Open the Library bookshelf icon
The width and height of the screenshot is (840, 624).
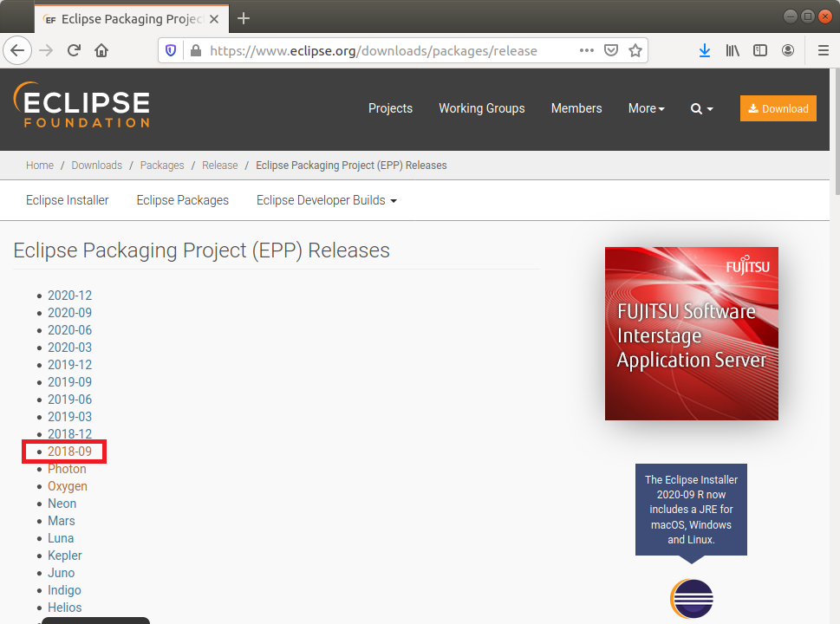[x=733, y=50]
